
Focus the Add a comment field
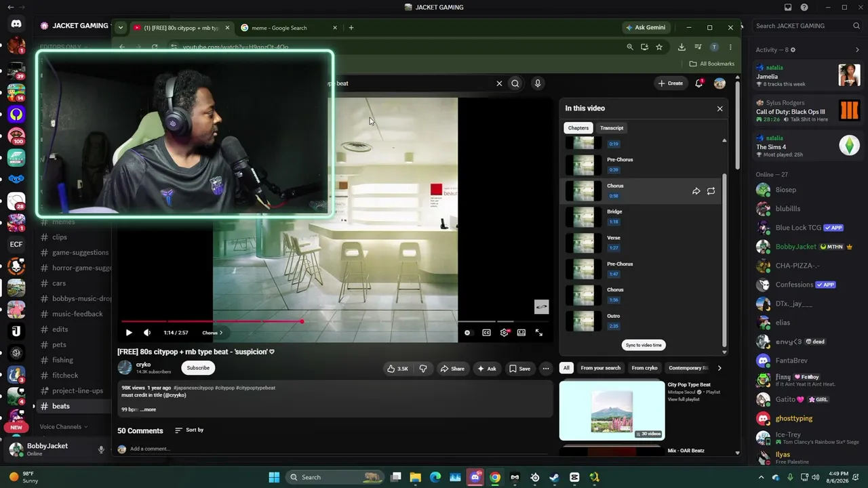click(339, 449)
